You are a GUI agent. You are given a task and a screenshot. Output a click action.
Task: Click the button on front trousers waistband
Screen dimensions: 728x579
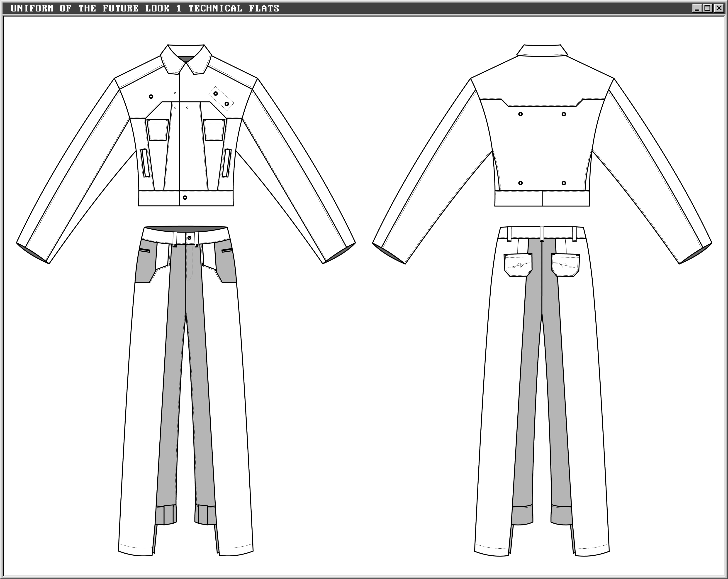coord(189,238)
